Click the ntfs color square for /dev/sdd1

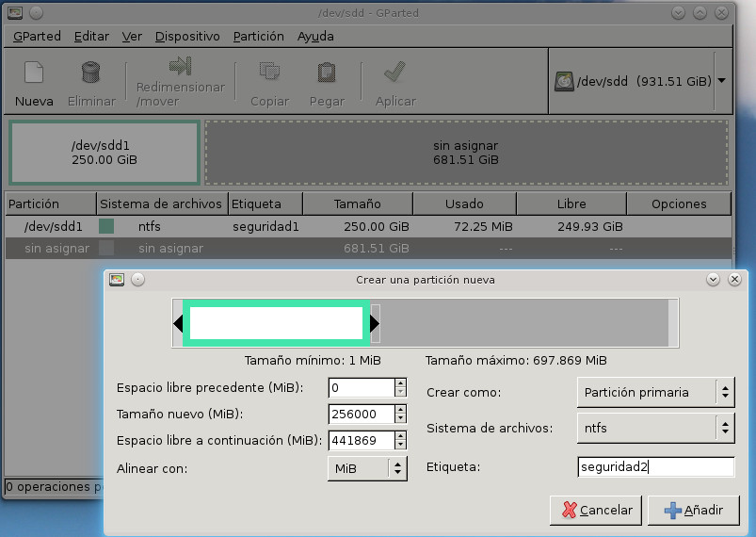pyautogui.click(x=106, y=226)
